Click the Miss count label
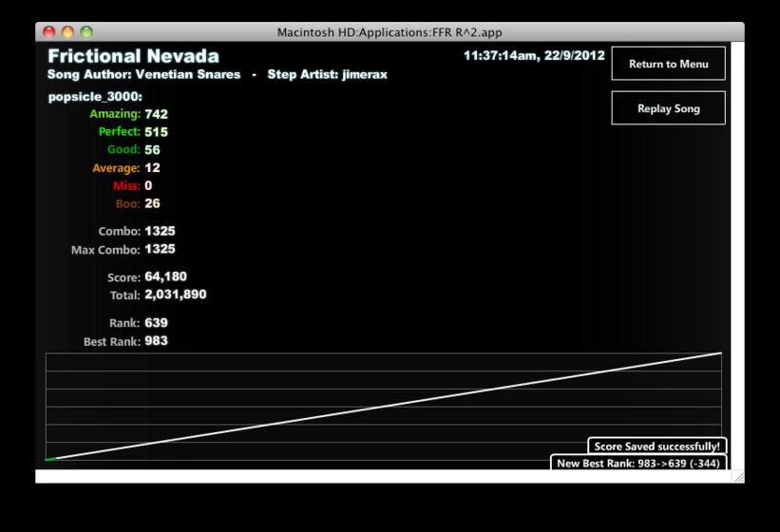The image size is (780, 532). coord(126,186)
